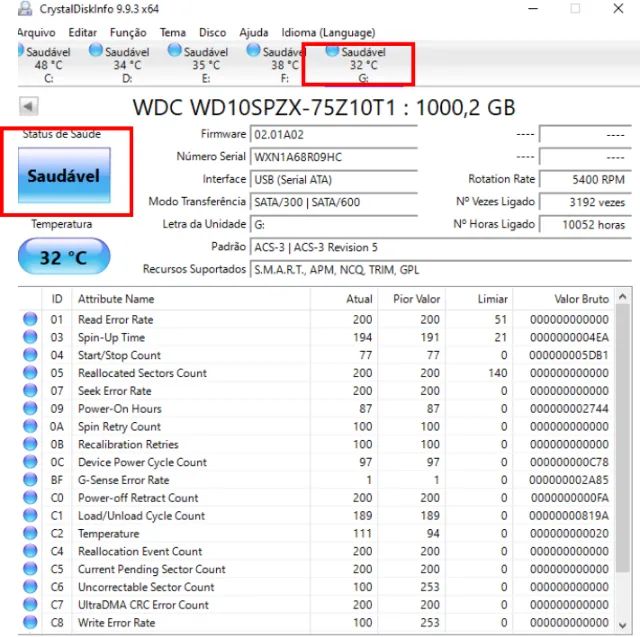
Task: Click the Saudável health status button
Action: coord(64,175)
